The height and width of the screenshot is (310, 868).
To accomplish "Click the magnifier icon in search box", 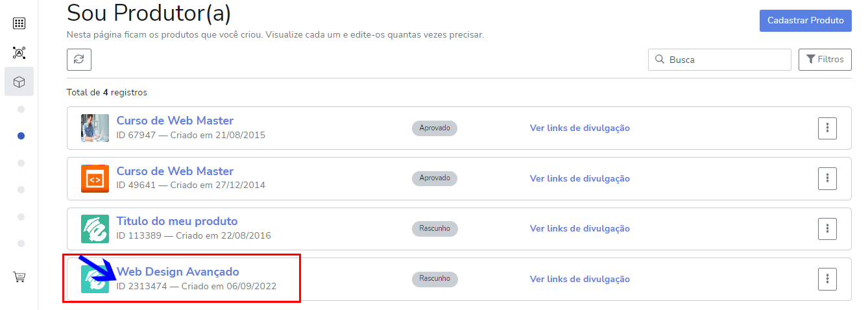I will 659,59.
